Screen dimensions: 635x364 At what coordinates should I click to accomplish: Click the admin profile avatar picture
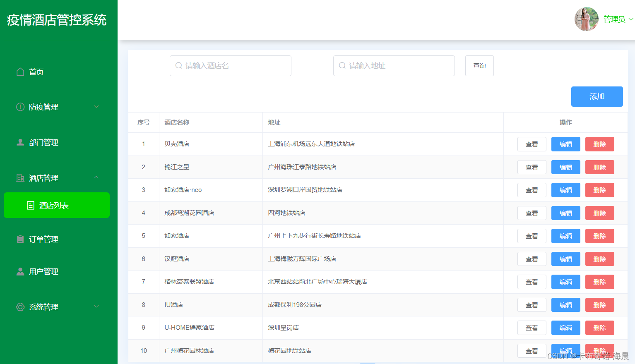586,19
